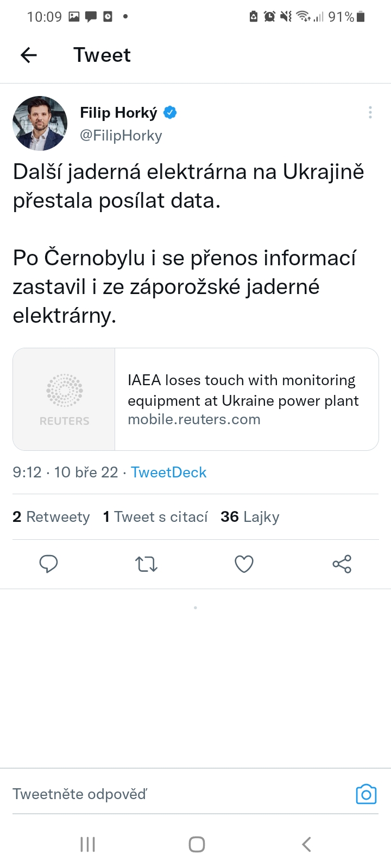Like the tweet with heart icon

[x=244, y=564]
